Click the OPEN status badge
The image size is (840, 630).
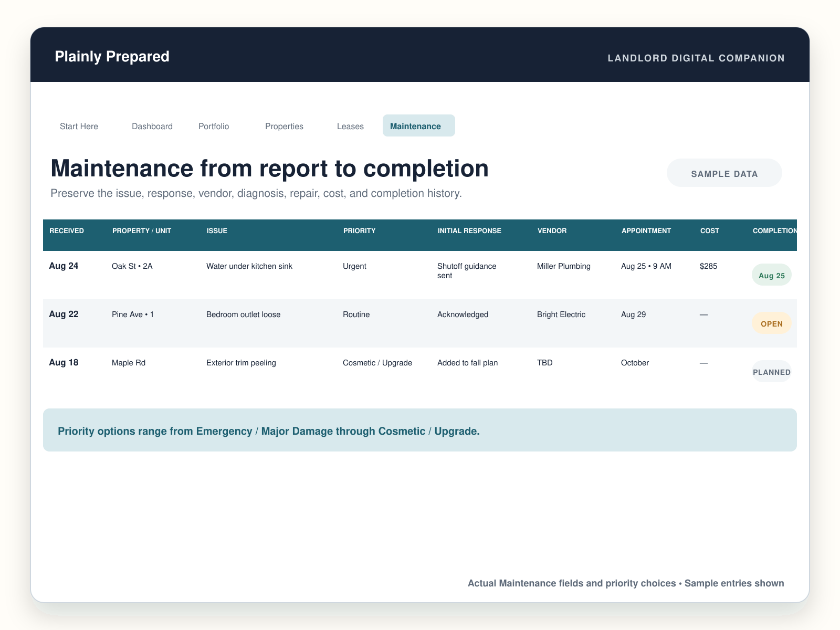[772, 323]
